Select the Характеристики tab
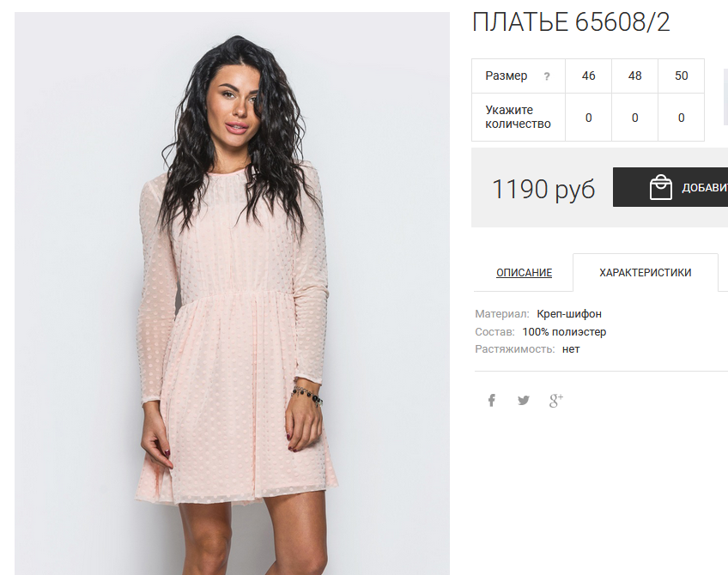This screenshot has height=575, width=728. pyautogui.click(x=646, y=272)
